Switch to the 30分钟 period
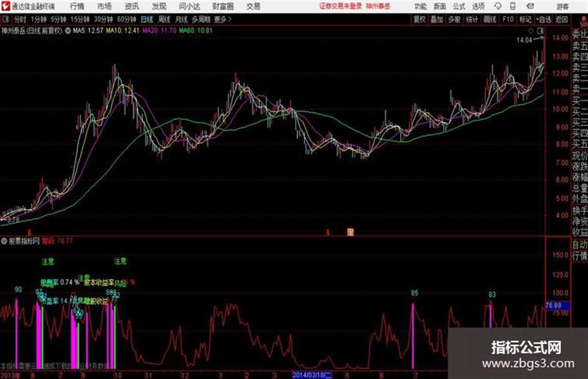588x379 pixels. pos(103,19)
